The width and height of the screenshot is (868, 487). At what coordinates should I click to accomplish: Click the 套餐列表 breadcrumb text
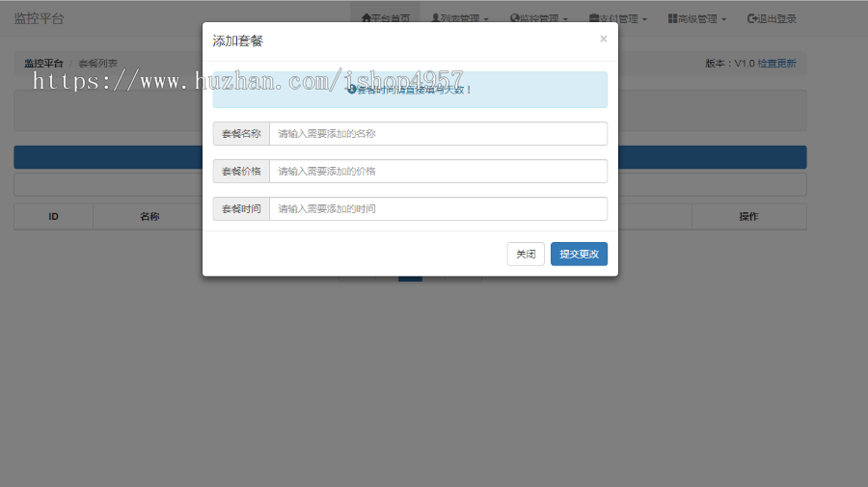(98, 63)
